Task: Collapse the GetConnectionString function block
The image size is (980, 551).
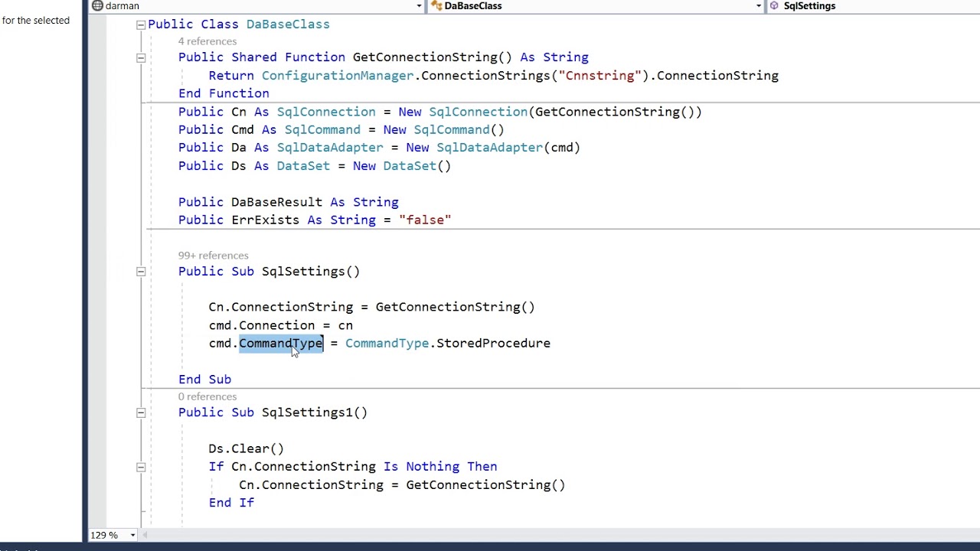Action: [141, 57]
